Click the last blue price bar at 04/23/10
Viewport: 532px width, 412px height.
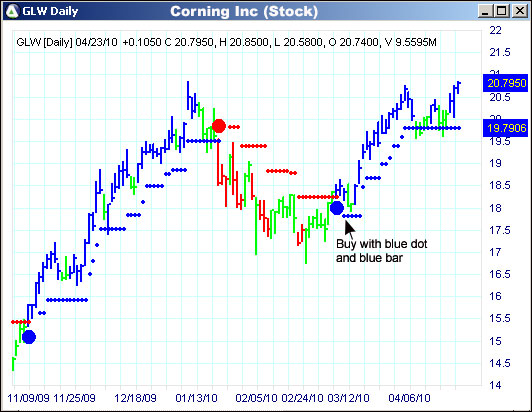pyautogui.click(x=458, y=88)
